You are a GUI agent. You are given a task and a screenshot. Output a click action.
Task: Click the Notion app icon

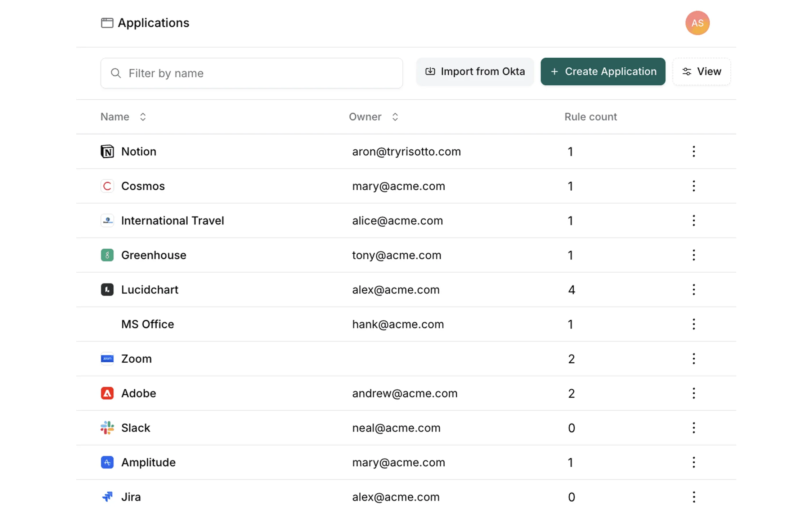107,151
